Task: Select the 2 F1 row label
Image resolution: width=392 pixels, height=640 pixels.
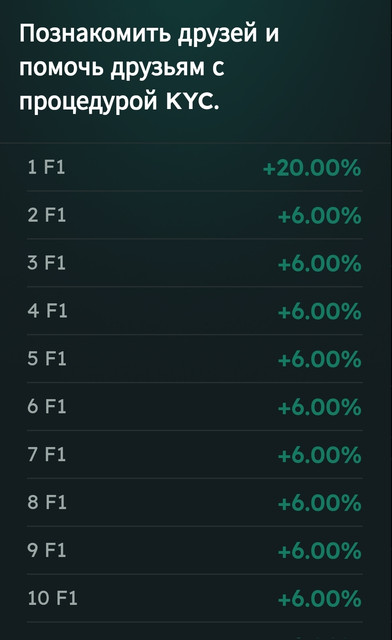Action: [x=47, y=215]
